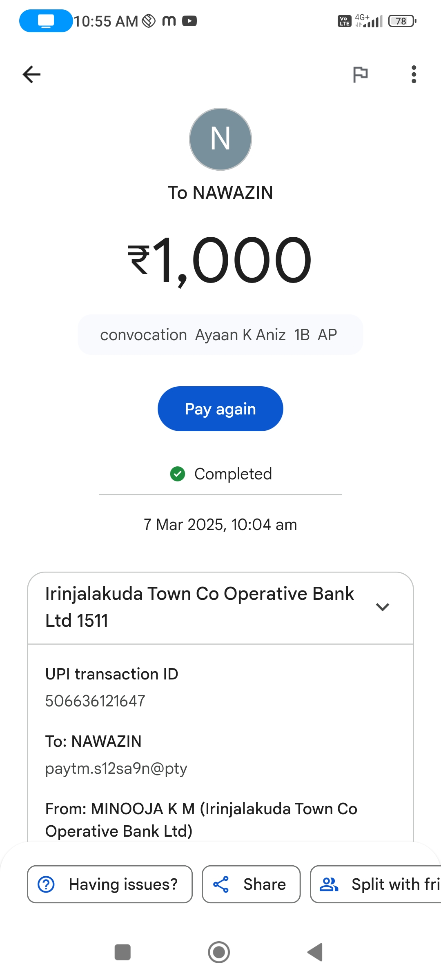The width and height of the screenshot is (441, 980).
Task: Tap the question mark help icon
Action: pos(46,884)
